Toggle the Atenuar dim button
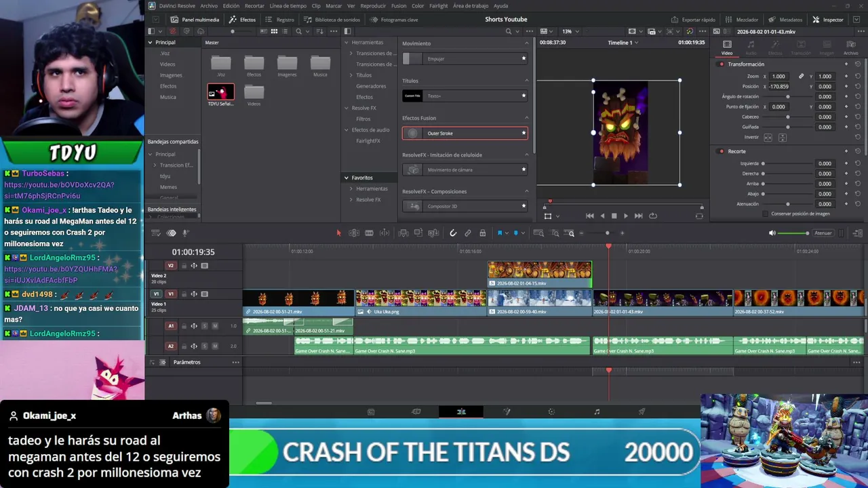 (823, 233)
